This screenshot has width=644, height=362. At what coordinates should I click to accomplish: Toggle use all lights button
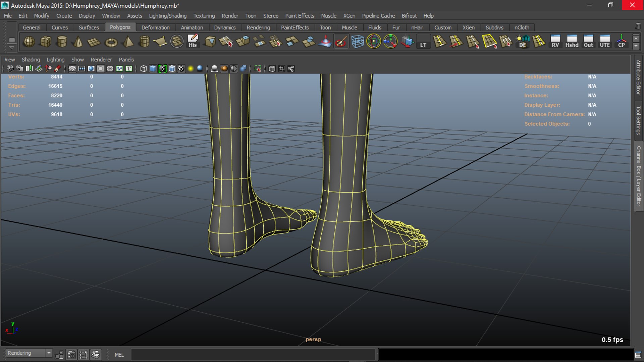191,69
